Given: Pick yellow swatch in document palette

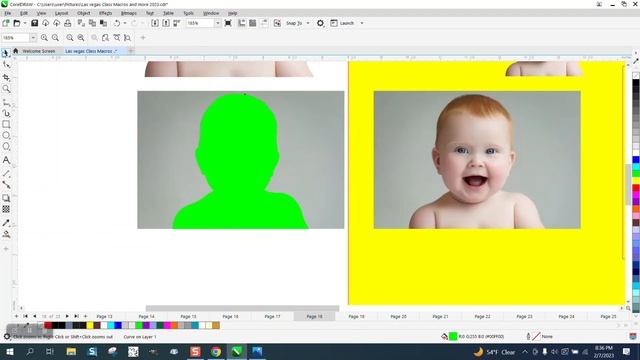Looking at the screenshot, I should tap(90, 325).
